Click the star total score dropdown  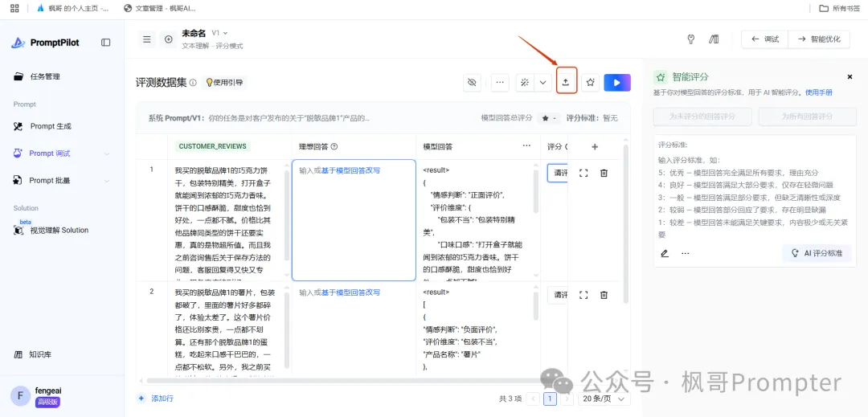[x=551, y=118]
